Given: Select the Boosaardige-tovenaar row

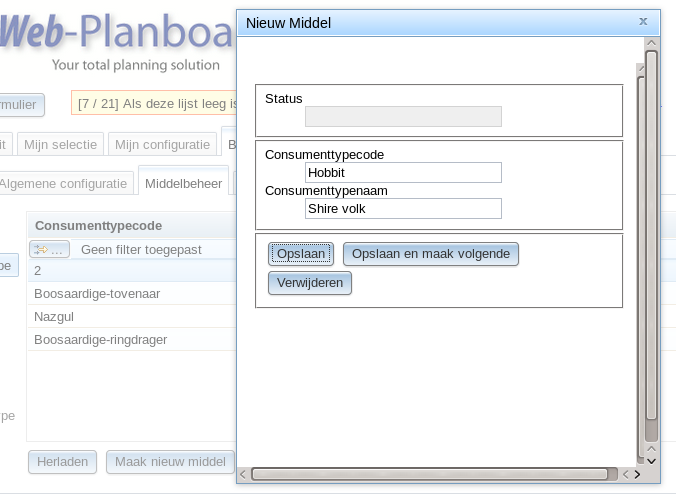Looking at the screenshot, I should click(132, 294).
